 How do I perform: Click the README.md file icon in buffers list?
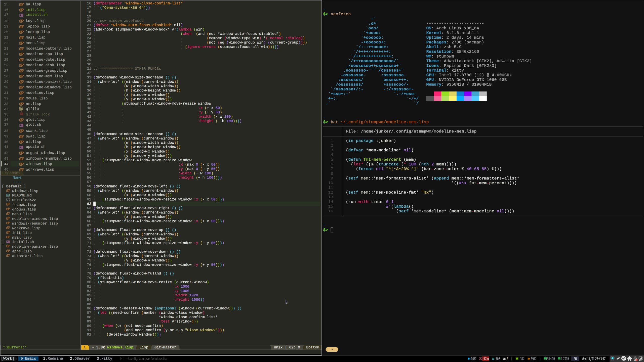point(8,195)
